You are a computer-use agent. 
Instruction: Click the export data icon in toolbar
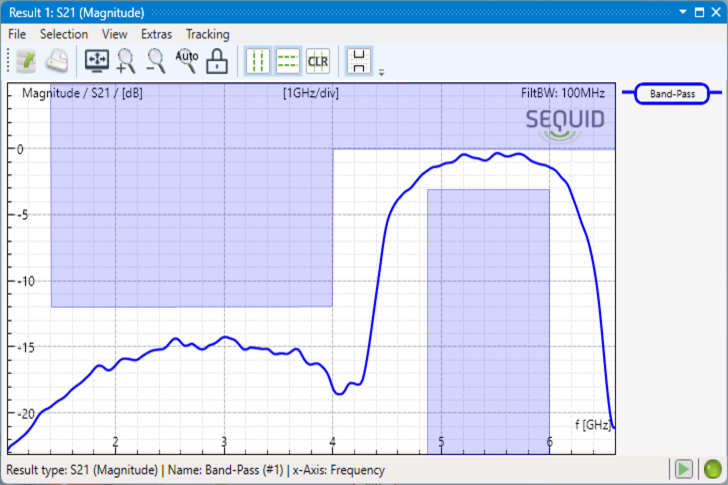pos(26,61)
